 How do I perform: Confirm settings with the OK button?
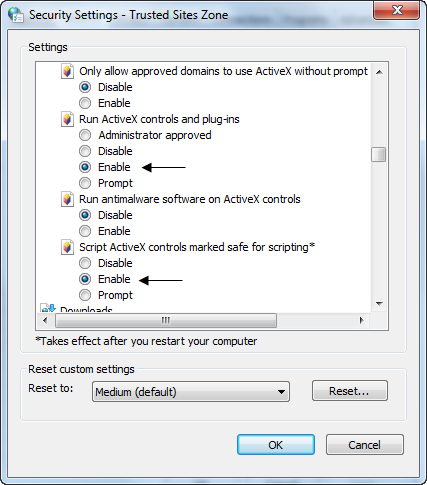(x=276, y=445)
